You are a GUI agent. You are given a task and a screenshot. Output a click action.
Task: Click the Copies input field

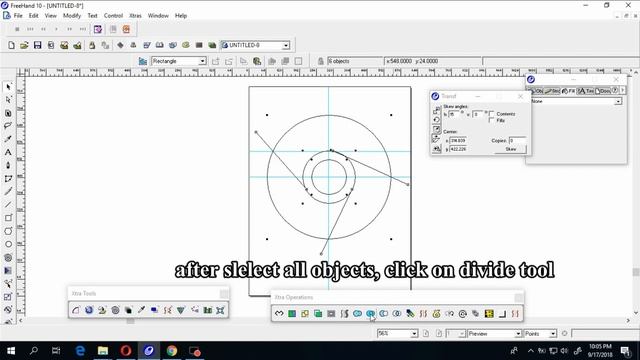pos(517,140)
